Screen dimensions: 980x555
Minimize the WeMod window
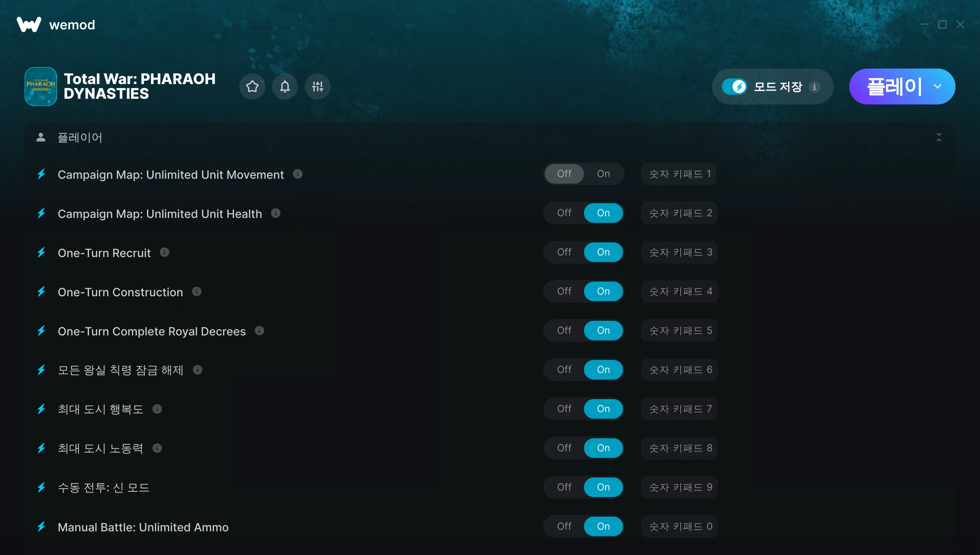click(924, 24)
